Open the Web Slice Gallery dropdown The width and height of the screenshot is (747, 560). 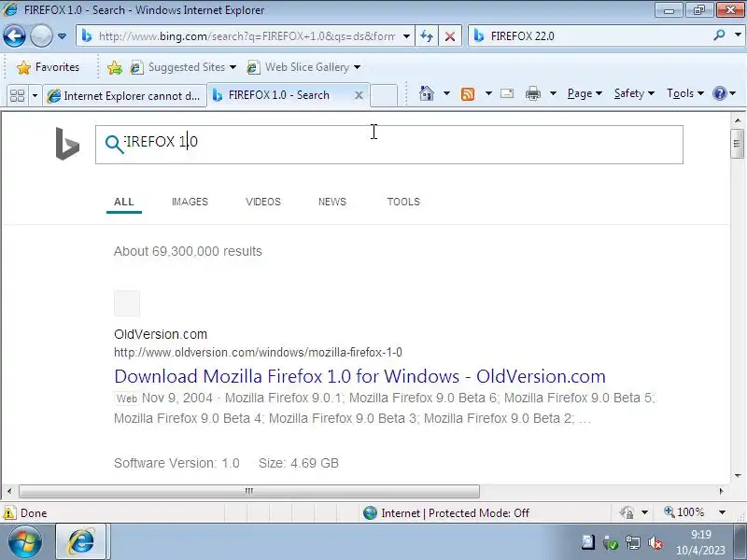[304, 67]
